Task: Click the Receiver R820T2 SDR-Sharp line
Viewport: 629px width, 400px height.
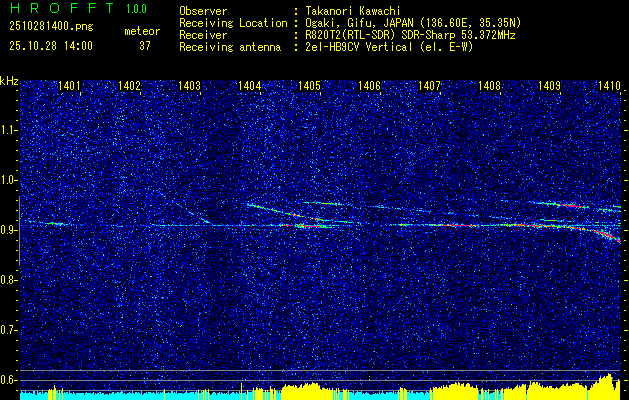Action: point(410,35)
